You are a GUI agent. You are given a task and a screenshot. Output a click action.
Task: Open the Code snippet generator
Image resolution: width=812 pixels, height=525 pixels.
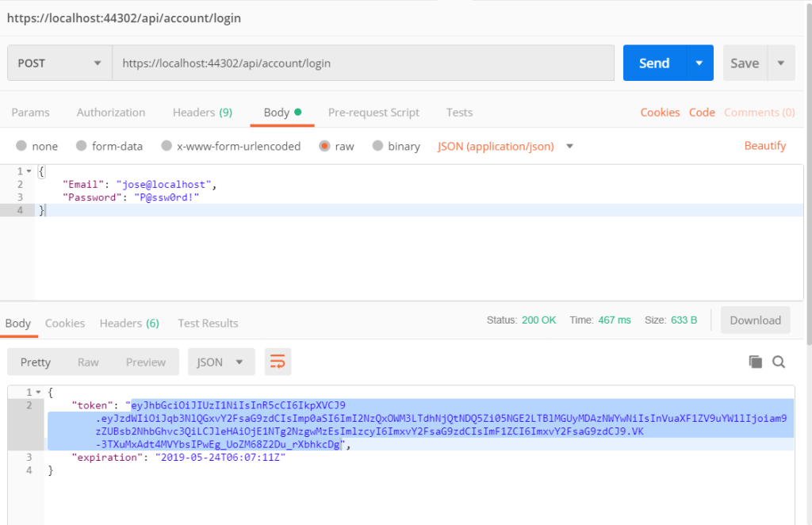click(702, 112)
